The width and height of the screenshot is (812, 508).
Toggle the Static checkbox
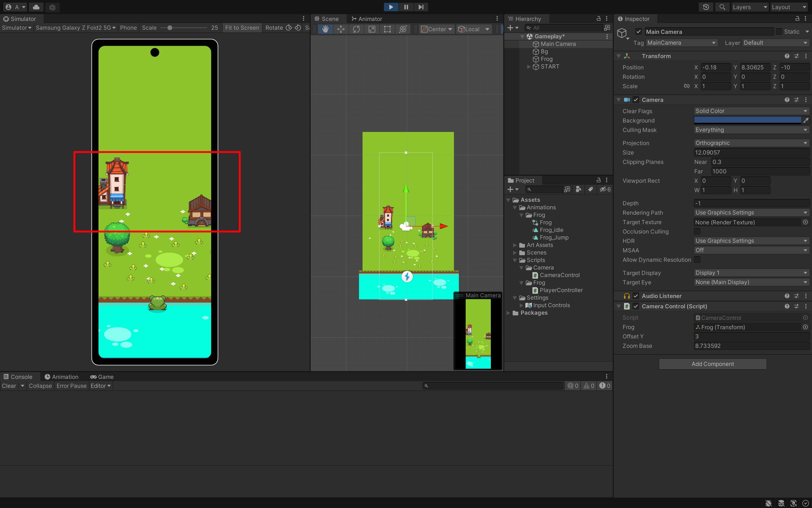[779, 32]
